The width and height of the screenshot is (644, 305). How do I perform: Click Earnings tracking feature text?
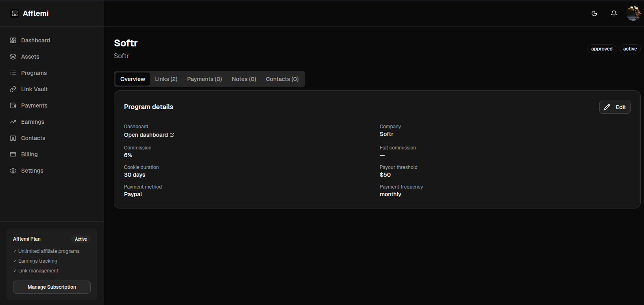pos(38,261)
